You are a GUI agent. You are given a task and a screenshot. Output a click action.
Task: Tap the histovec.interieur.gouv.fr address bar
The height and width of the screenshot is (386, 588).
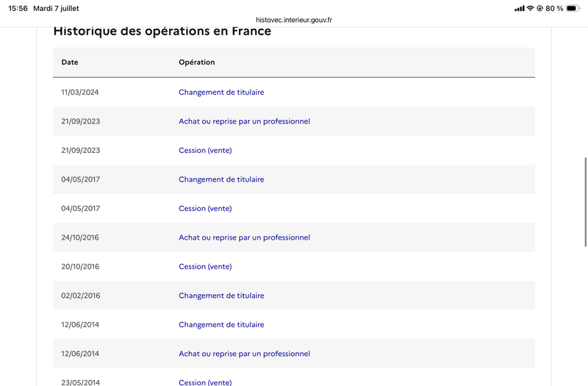(294, 20)
